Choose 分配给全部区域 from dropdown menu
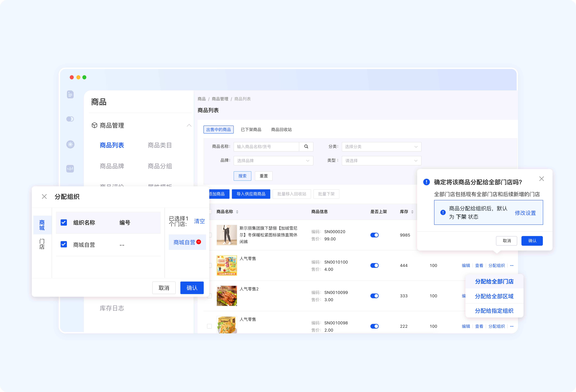The height and width of the screenshot is (392, 576). [x=494, y=296]
